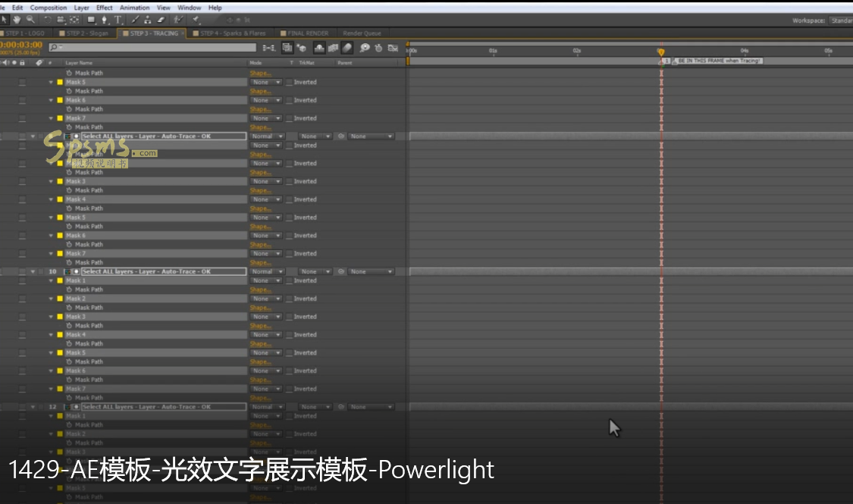Select the Pen tool
The height and width of the screenshot is (504, 853).
(x=105, y=20)
